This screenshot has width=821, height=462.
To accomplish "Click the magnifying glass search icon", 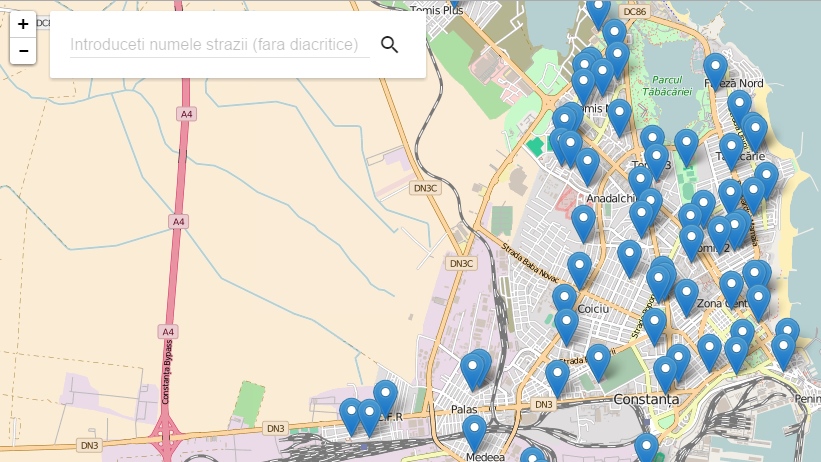I will coord(390,44).
